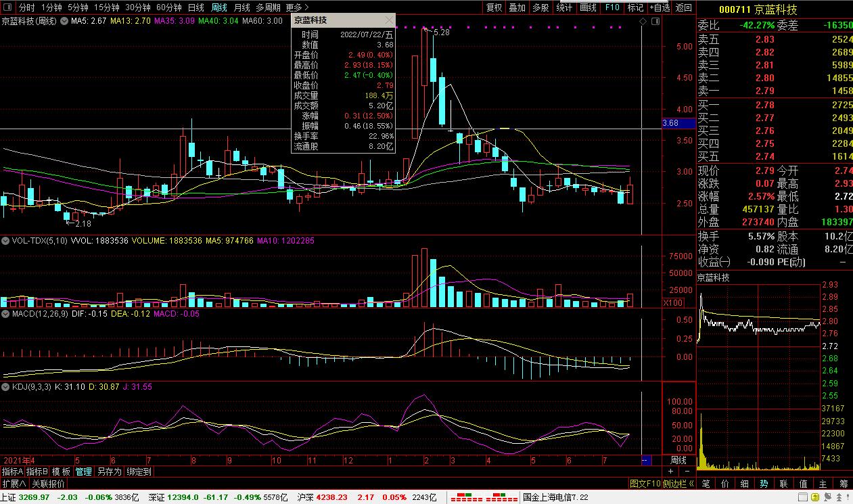The image size is (853, 504).
Task: Click panel toggle icon at chart top right
Action: (x=654, y=22)
